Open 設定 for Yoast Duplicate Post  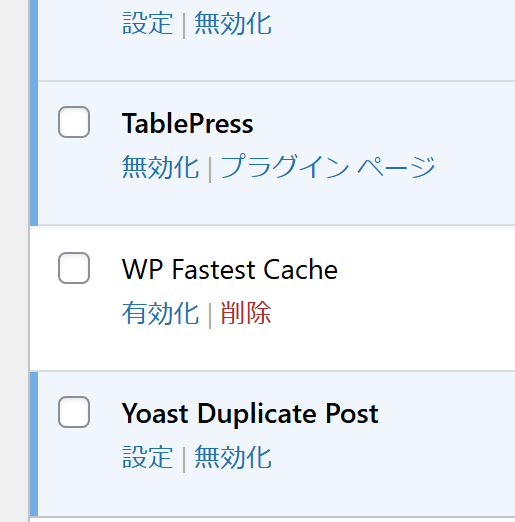(x=148, y=457)
